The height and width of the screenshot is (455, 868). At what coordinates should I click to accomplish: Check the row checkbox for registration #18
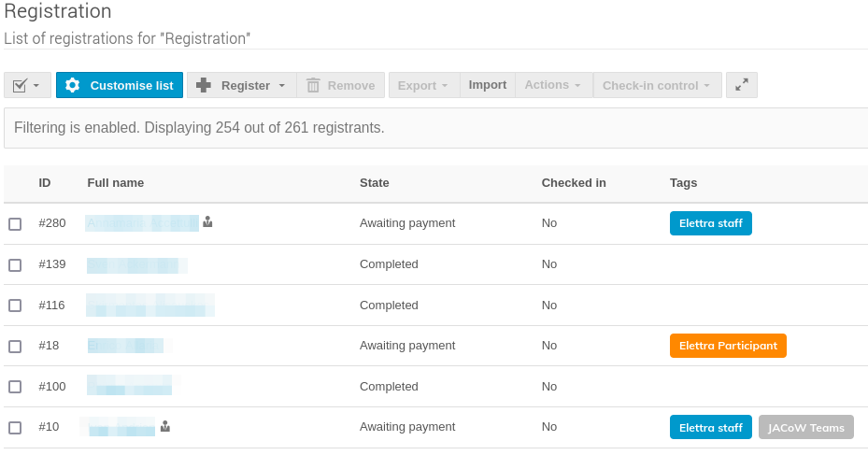click(x=15, y=347)
